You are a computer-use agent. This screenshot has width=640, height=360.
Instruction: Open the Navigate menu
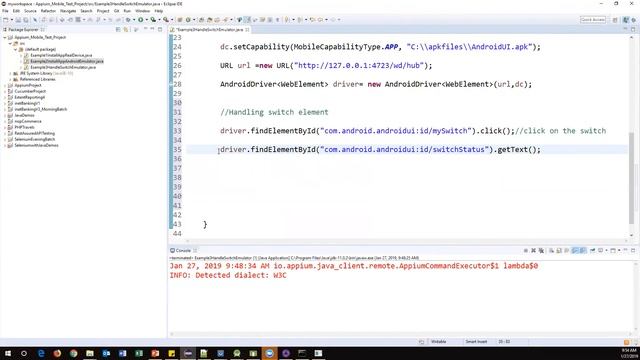(x=68, y=11)
